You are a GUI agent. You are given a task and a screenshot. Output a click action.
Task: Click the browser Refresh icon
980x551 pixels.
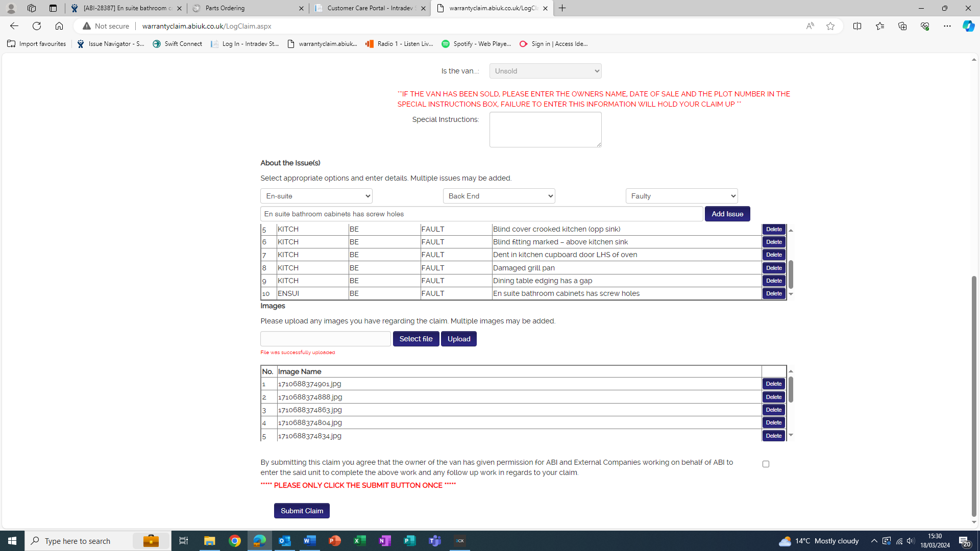37,26
